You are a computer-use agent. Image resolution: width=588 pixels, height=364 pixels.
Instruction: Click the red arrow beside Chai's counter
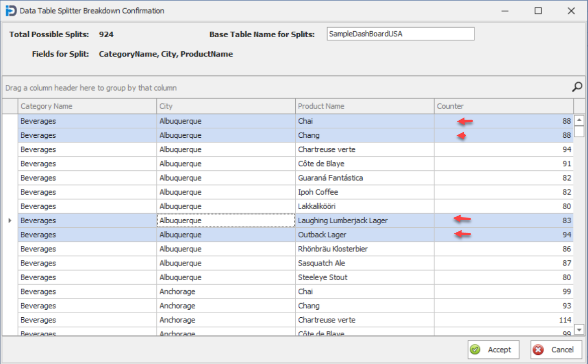point(464,120)
